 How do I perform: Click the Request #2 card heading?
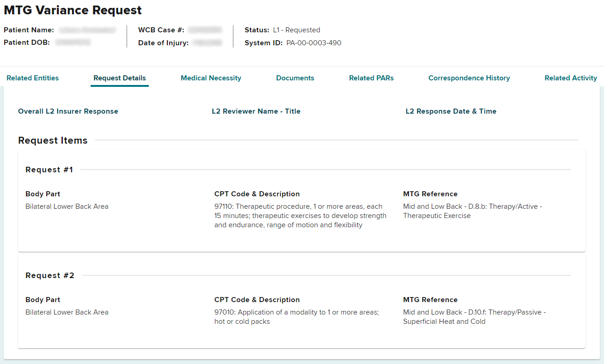point(49,275)
